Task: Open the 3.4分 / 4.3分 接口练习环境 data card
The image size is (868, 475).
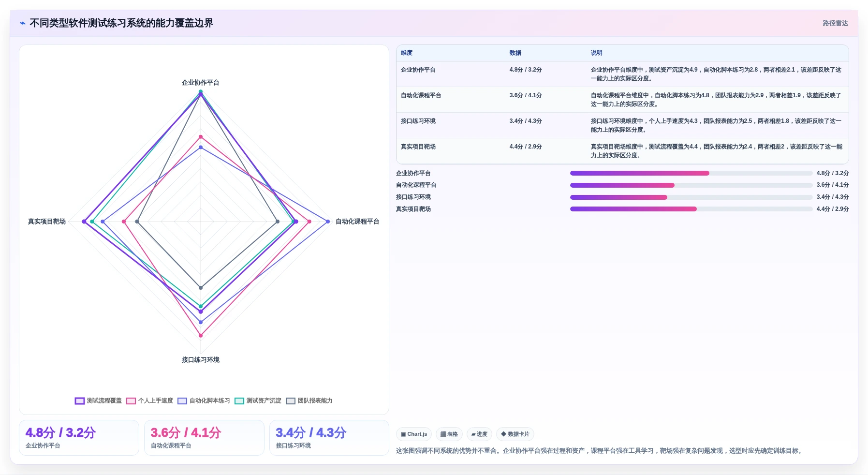Action: click(329, 438)
